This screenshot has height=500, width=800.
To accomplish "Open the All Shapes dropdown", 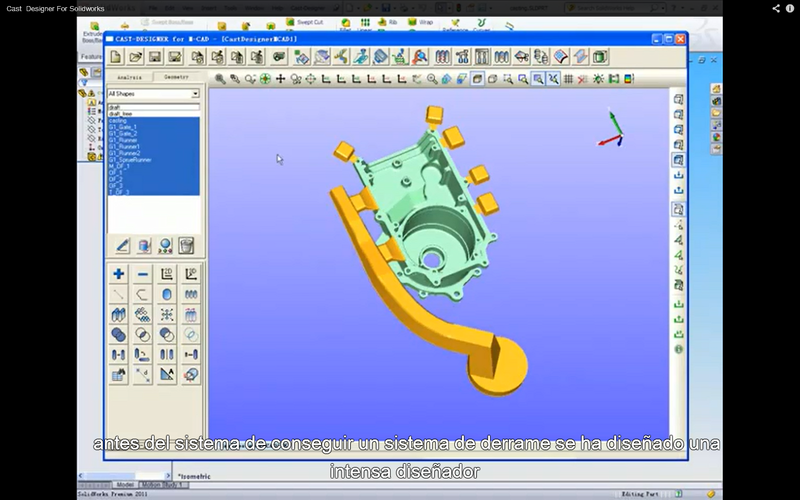I will coord(153,94).
